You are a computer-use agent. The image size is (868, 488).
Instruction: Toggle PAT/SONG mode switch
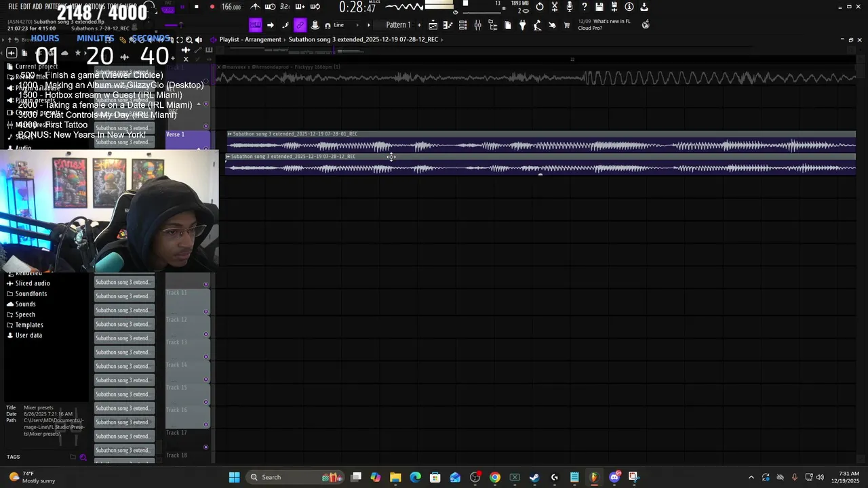click(x=167, y=8)
